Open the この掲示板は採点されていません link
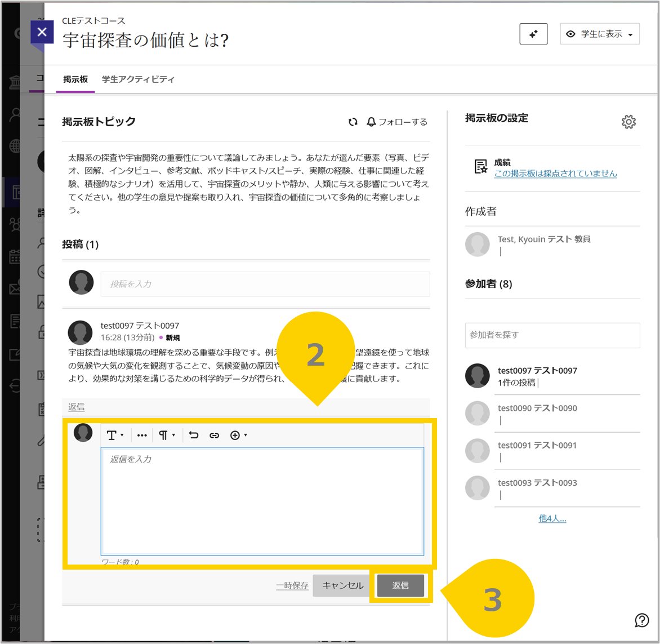660x644 pixels. pos(555,174)
